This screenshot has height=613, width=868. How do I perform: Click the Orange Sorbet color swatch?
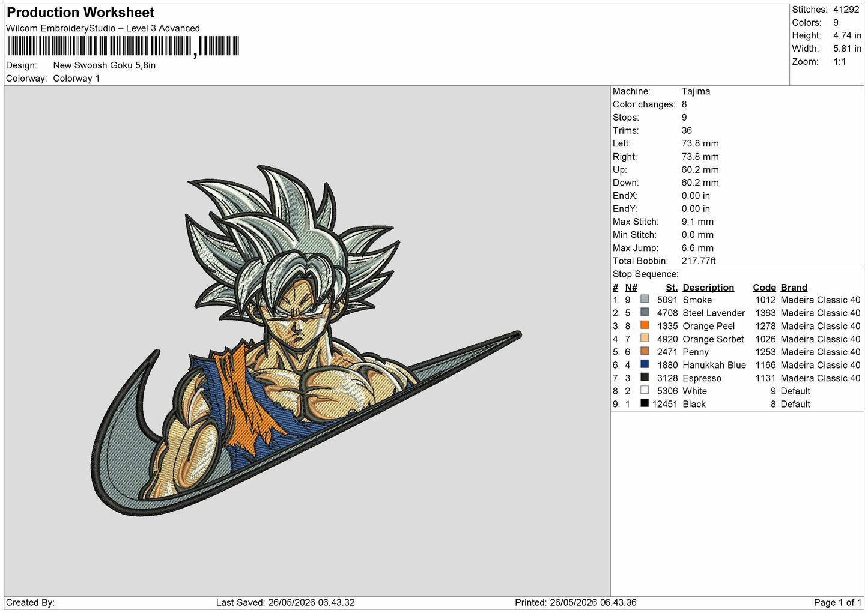click(645, 339)
